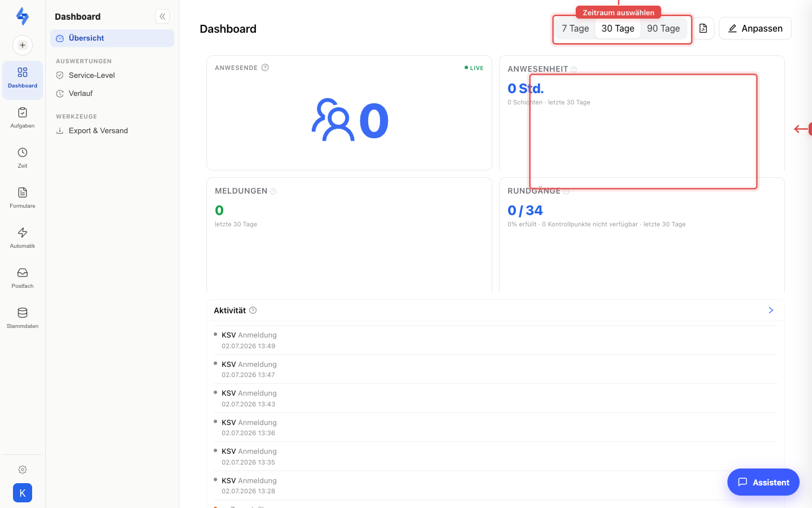Viewport: 812px width, 508px height.
Task: Open Service-Level report
Action: tap(112, 75)
